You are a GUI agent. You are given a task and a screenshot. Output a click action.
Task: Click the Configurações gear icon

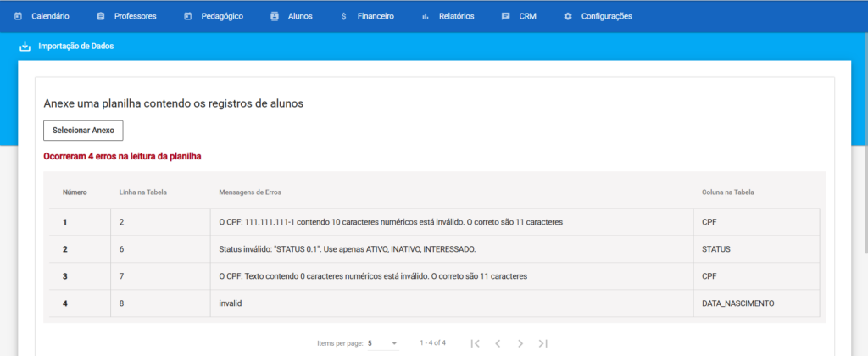568,16
